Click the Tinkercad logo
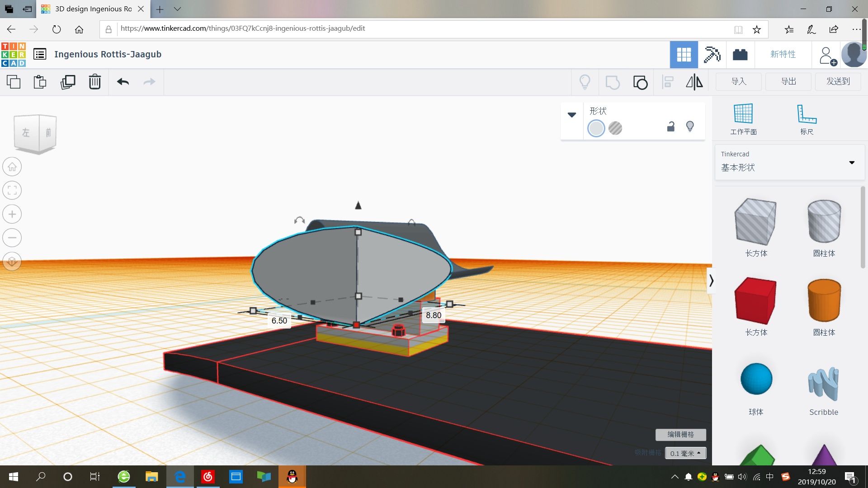 (14, 54)
